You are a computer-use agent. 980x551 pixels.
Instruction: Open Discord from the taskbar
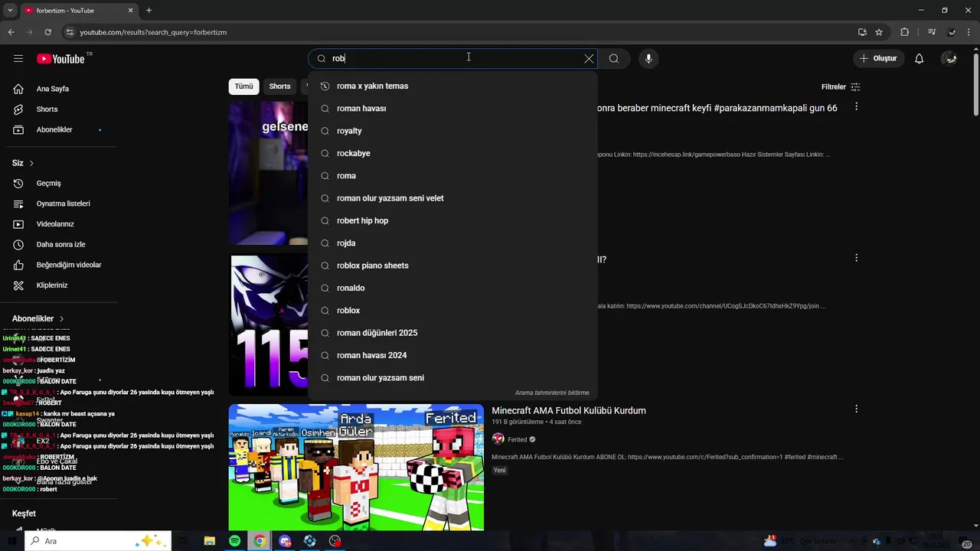click(x=285, y=541)
